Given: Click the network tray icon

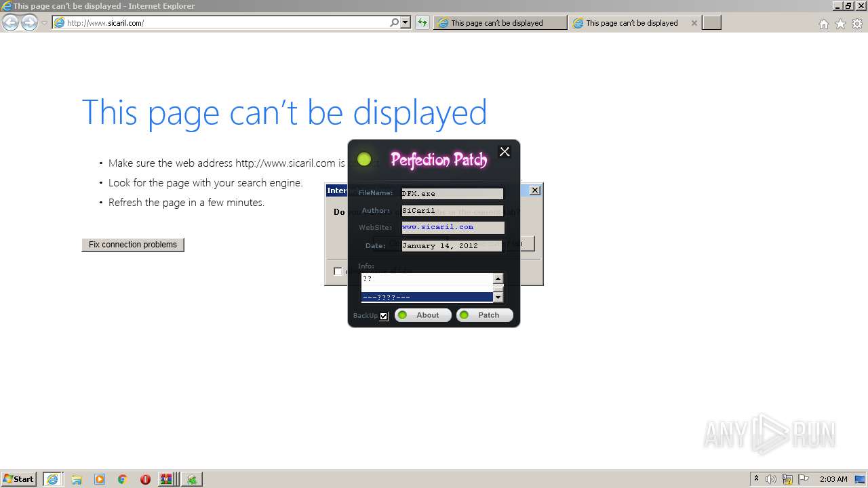Looking at the screenshot, I should click(787, 479).
